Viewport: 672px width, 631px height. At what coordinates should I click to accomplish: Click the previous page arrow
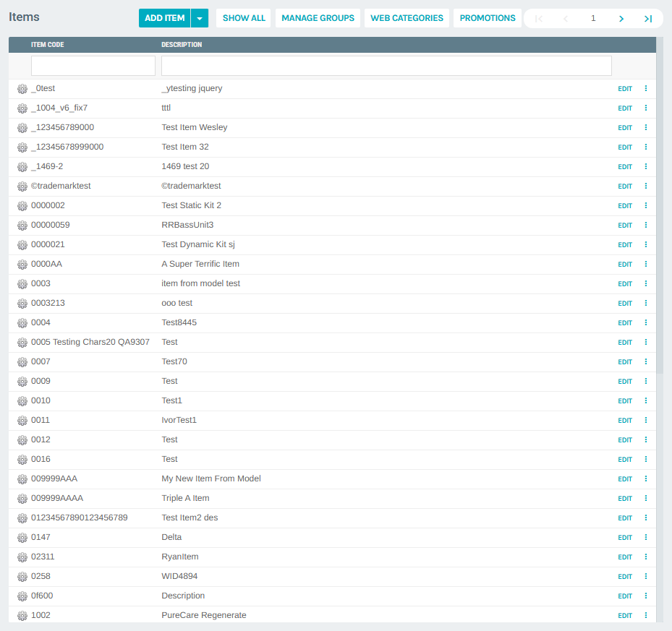[x=565, y=18]
